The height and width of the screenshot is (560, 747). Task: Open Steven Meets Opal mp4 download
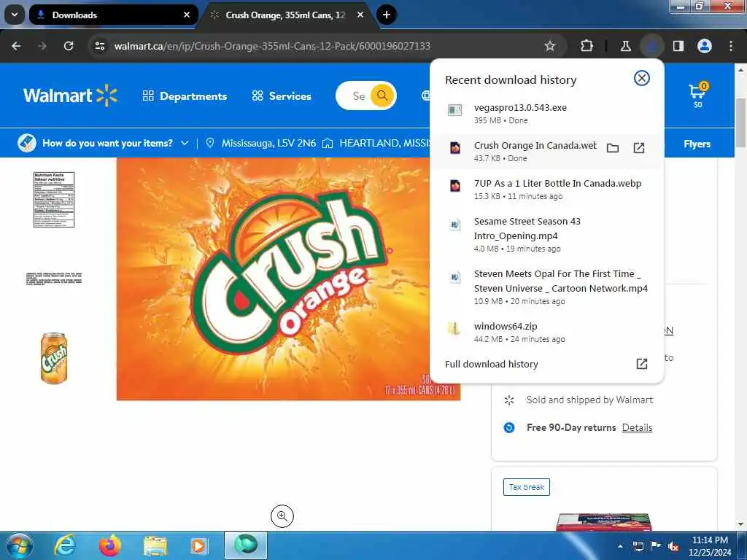[x=546, y=287]
